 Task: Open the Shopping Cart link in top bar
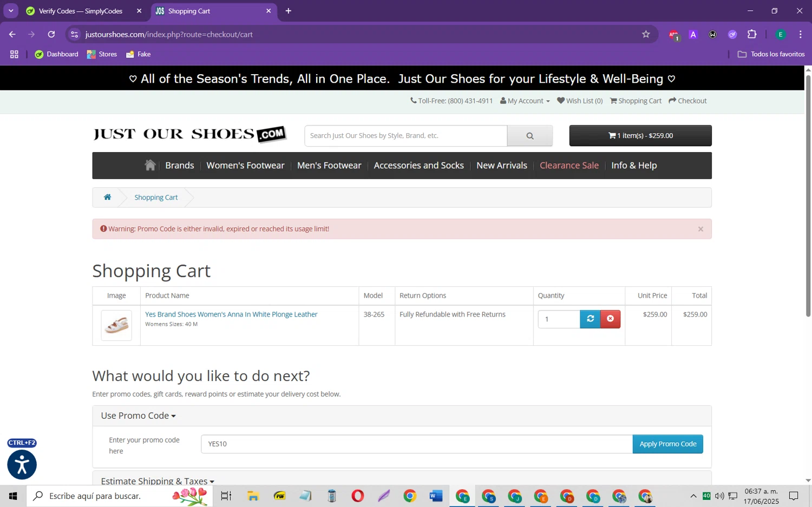(x=636, y=101)
